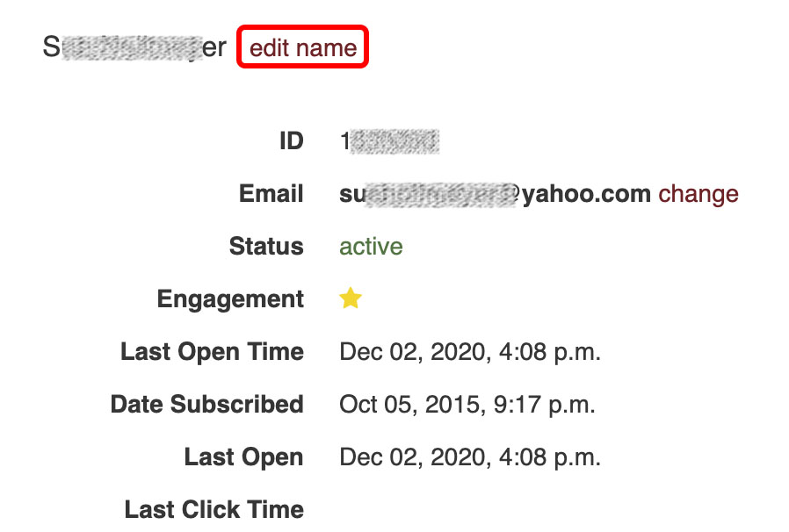This screenshot has height=532, width=789.
Task: Click the red-outlined edit name button
Action: (302, 47)
